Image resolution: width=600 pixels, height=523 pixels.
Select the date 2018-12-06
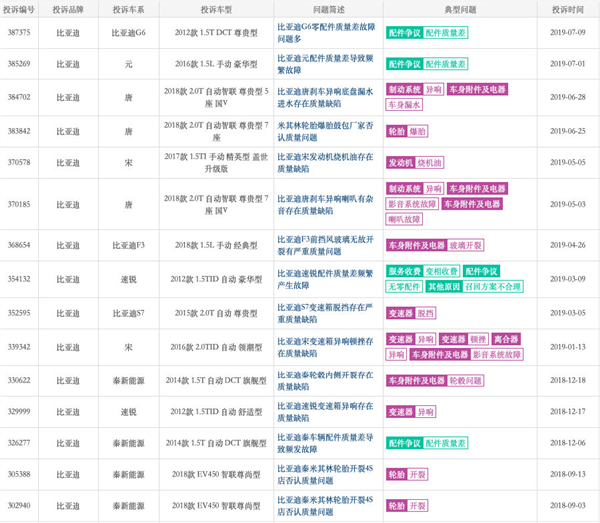(x=568, y=443)
